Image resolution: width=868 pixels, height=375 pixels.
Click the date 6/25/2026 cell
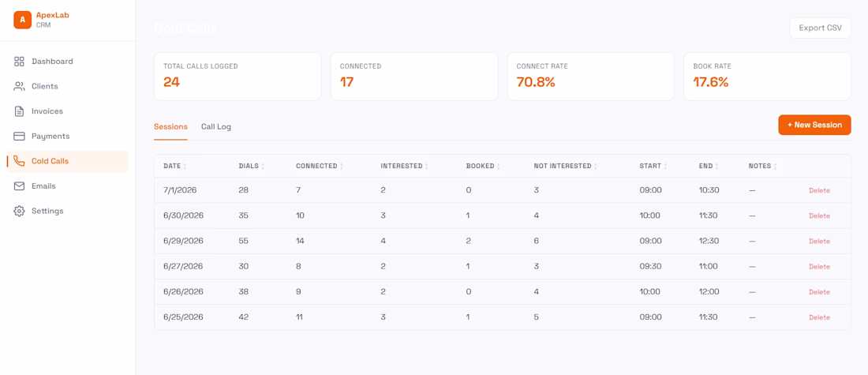click(183, 317)
